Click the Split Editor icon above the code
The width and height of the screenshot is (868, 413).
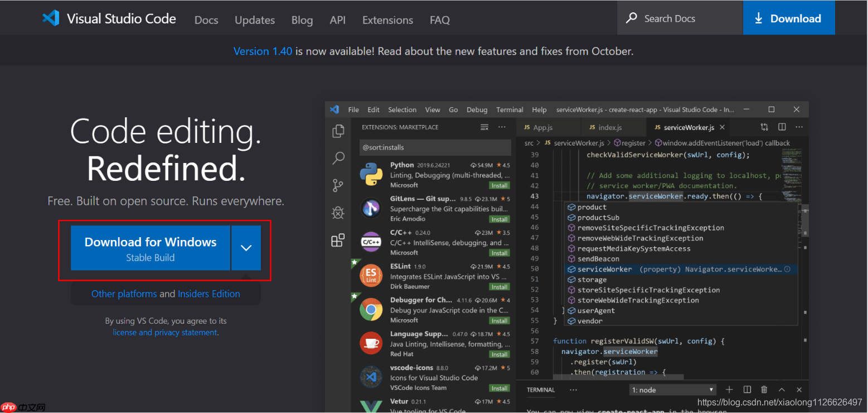click(782, 127)
